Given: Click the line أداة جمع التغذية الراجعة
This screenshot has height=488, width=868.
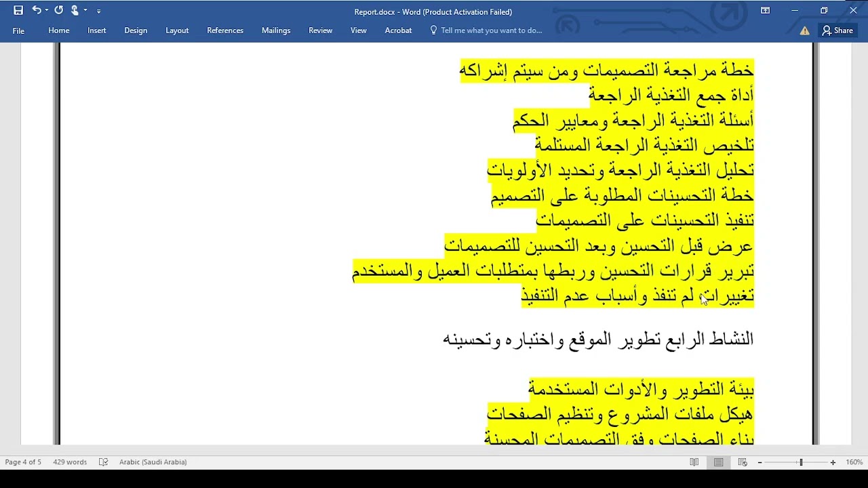Looking at the screenshot, I should point(671,95).
